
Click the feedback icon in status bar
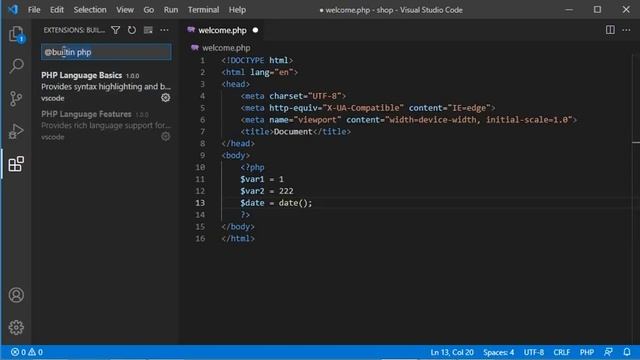[x=609, y=352]
